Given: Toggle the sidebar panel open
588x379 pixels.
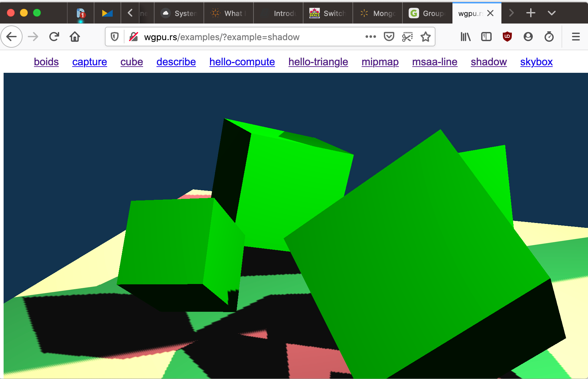Looking at the screenshot, I should (486, 37).
